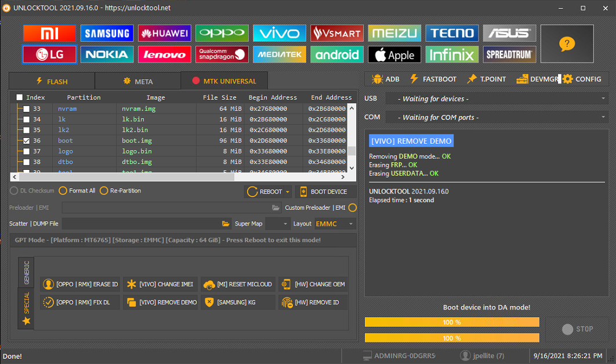The height and width of the screenshot is (364, 616).
Task: Run MI RESET MICLOUD
Action: click(x=238, y=284)
